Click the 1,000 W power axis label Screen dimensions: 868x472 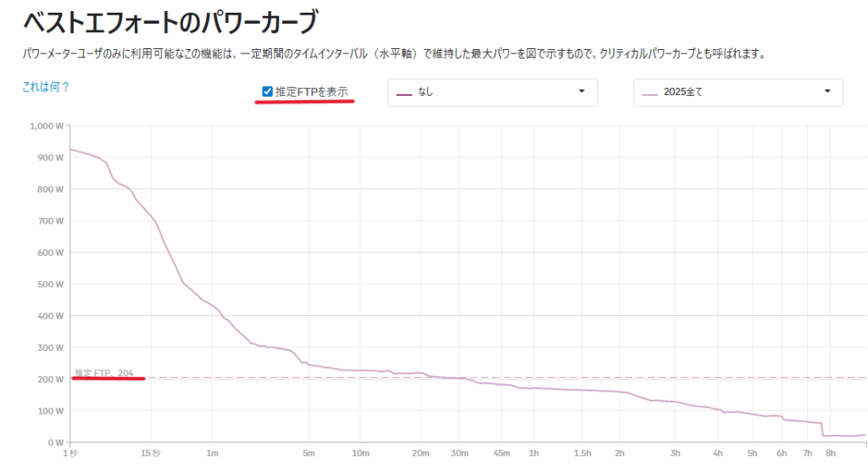click(47, 126)
